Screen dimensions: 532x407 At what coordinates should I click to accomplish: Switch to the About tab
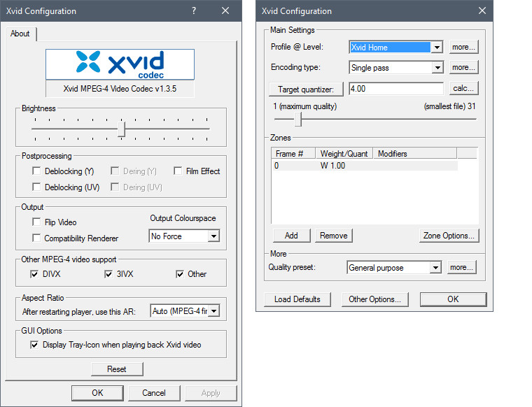pyautogui.click(x=20, y=34)
